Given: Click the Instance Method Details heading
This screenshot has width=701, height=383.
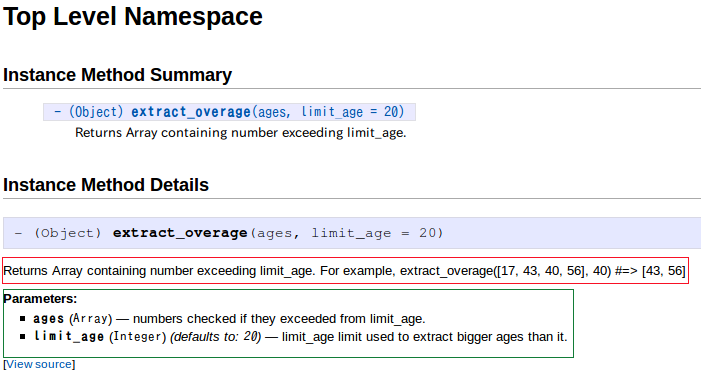Looking at the screenshot, I should point(106,185).
